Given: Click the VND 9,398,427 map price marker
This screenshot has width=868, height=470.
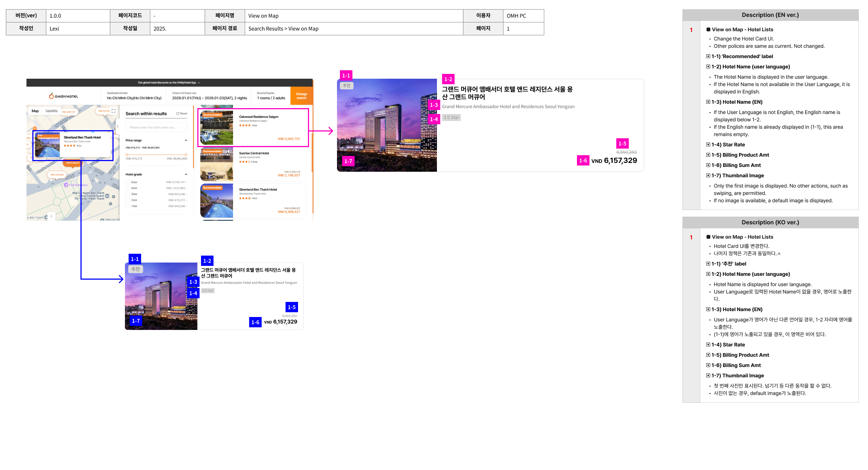Looking at the screenshot, I should click(x=72, y=163).
